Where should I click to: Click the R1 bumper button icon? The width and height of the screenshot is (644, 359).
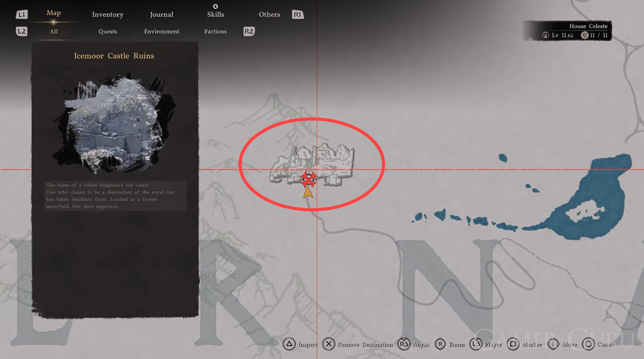click(x=298, y=15)
